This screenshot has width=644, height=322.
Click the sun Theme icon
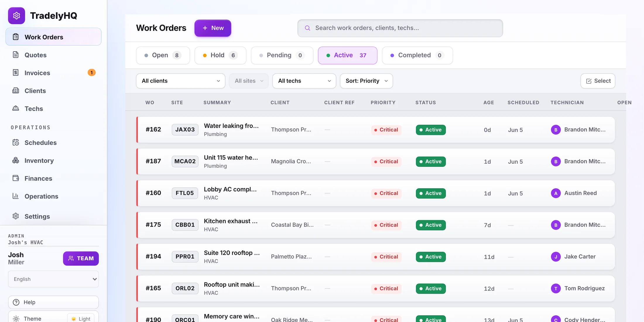point(16,318)
